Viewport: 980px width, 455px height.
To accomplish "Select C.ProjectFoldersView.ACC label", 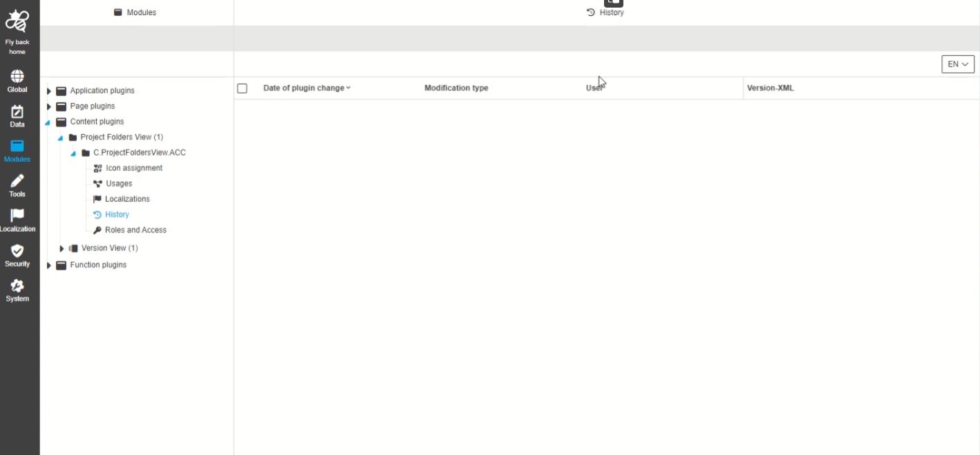I will [140, 153].
